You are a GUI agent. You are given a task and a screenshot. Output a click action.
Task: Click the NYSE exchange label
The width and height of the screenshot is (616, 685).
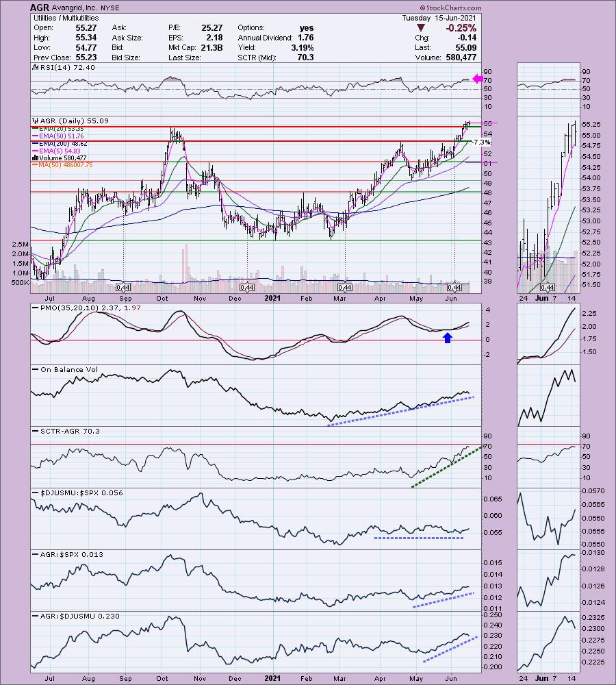point(110,8)
